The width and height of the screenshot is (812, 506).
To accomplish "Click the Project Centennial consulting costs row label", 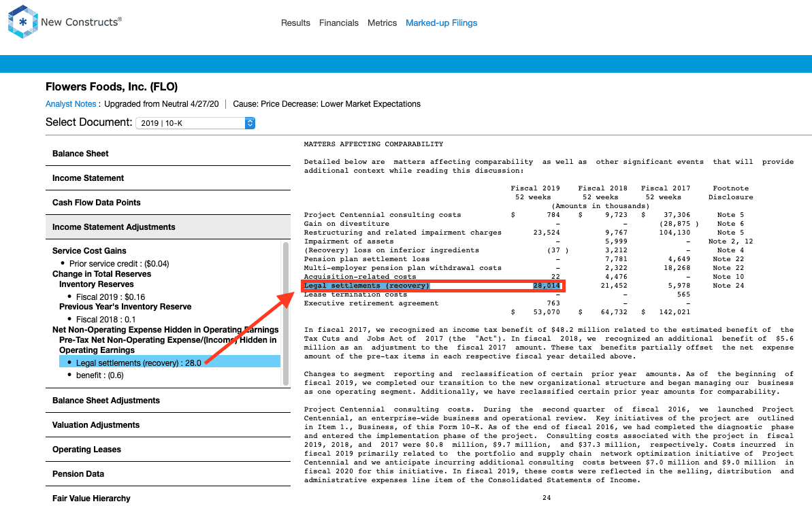I will pyautogui.click(x=383, y=215).
